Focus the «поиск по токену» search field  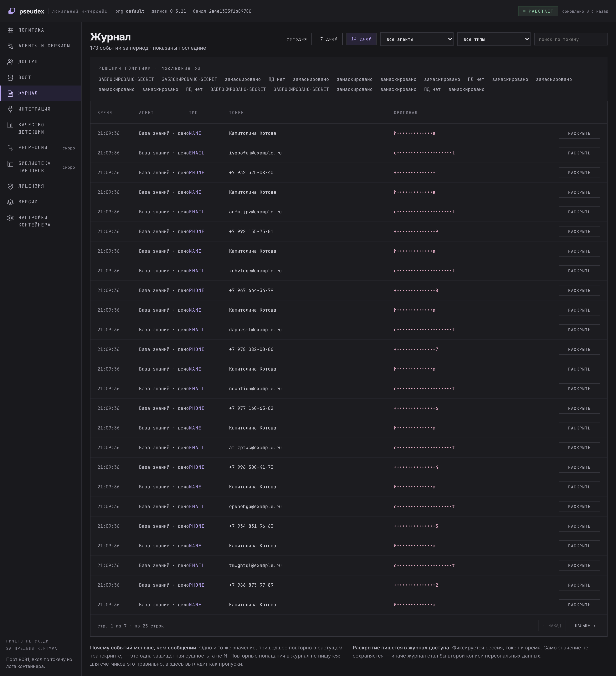click(570, 39)
